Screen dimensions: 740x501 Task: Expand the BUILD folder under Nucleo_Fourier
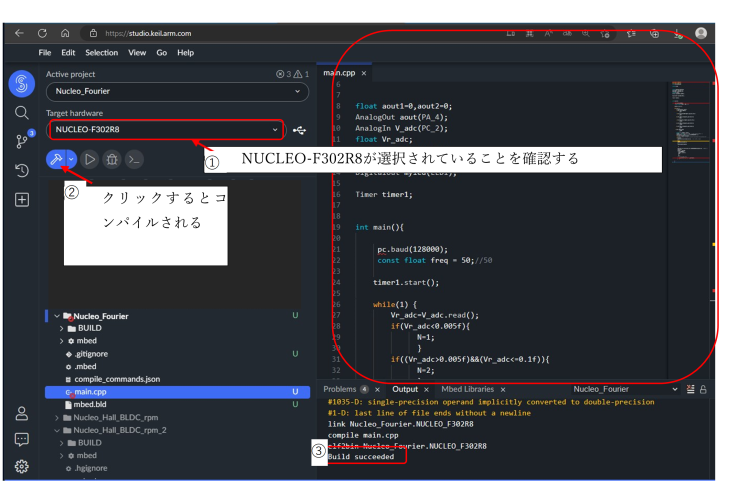point(62,328)
